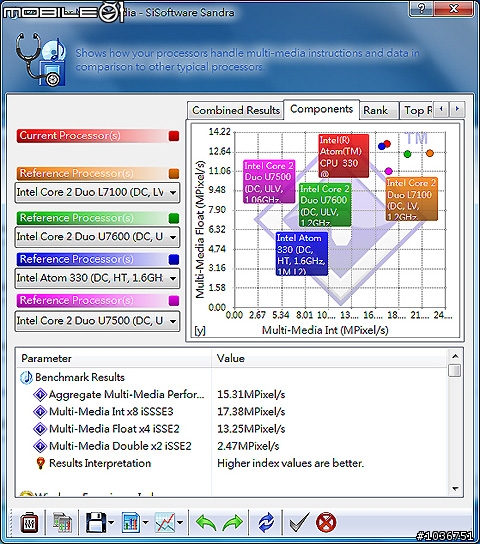
Task: Open the options settings toolbar icon
Action: click(29, 523)
